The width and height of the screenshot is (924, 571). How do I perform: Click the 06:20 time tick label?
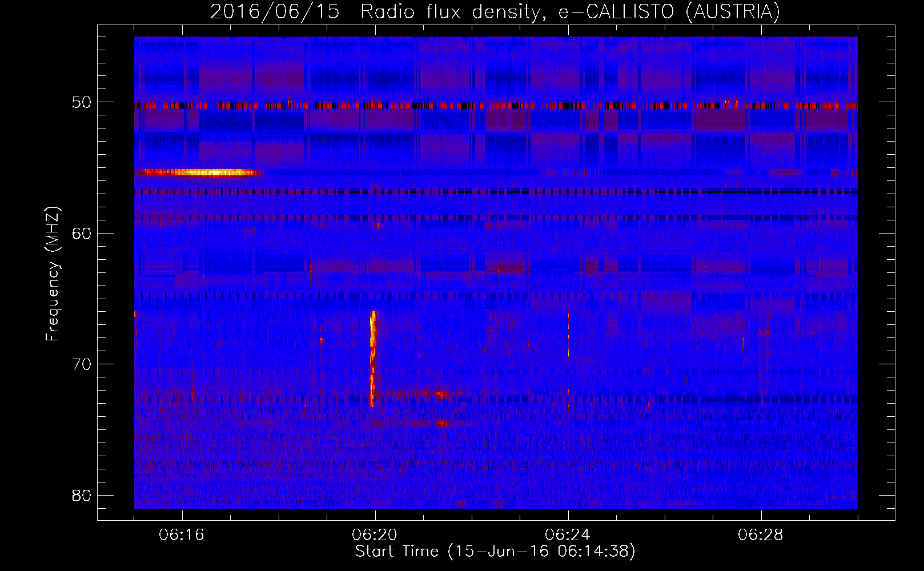tap(375, 535)
